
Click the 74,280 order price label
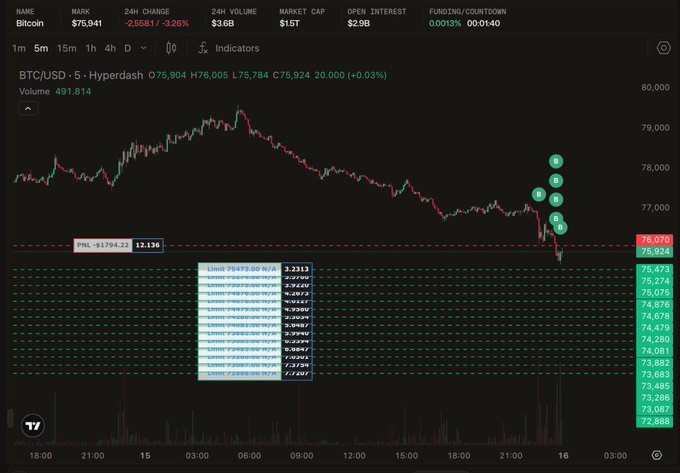point(655,339)
